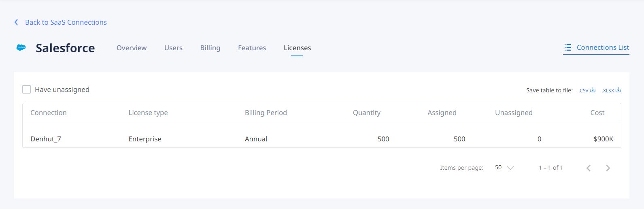The image size is (644, 209).
Task: Click the Connections List bullet-list icon
Action: point(568,47)
